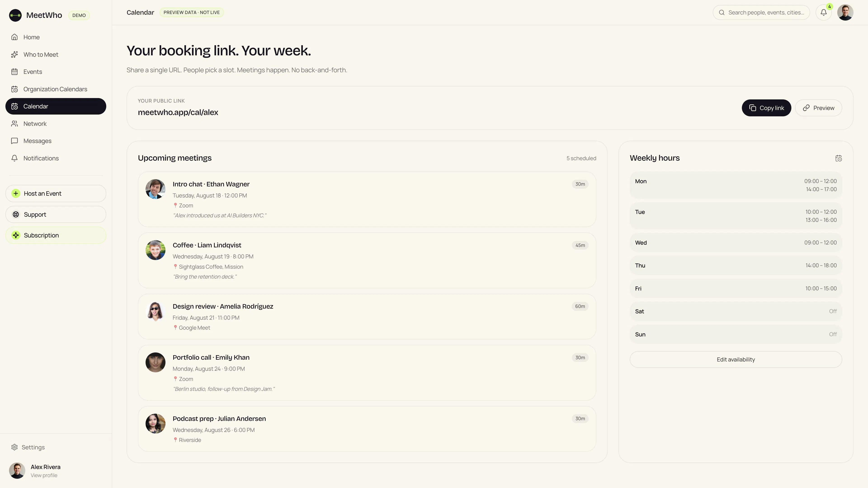The width and height of the screenshot is (868, 488).
Task: Click Liam Lindqvist's avatar photo
Action: 155,250
